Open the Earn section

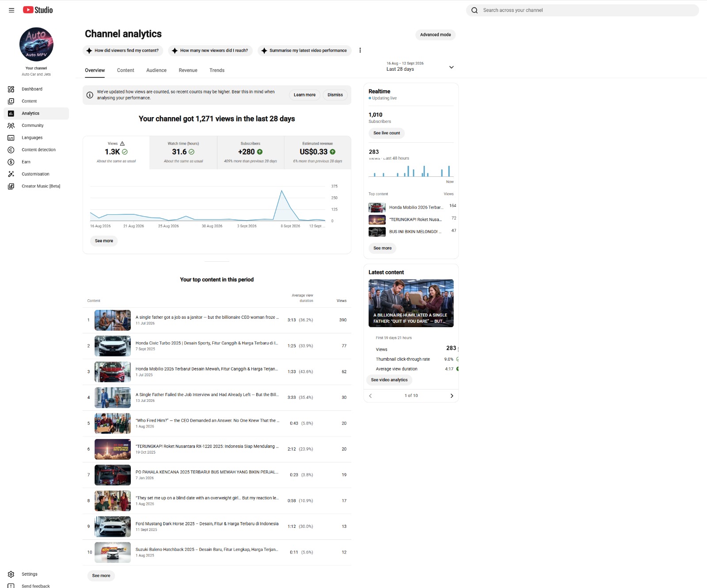[36, 162]
